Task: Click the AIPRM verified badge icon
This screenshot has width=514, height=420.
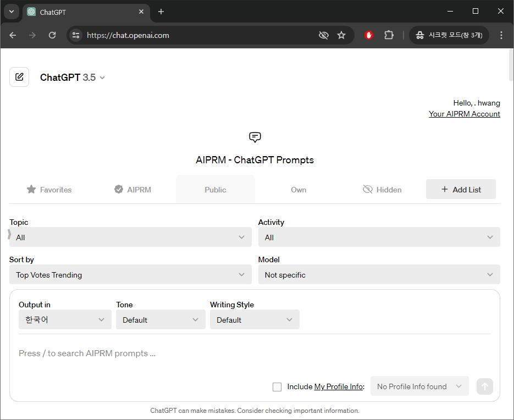Action: coord(119,189)
